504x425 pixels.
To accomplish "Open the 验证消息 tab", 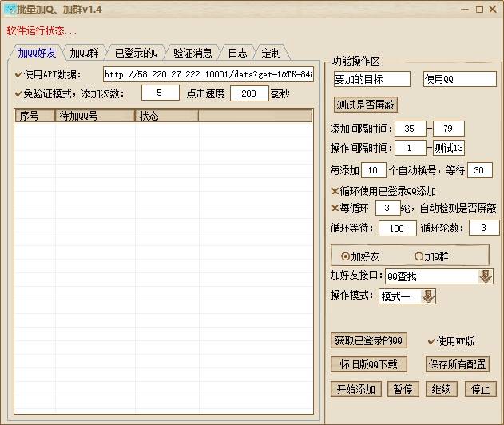I will point(192,53).
